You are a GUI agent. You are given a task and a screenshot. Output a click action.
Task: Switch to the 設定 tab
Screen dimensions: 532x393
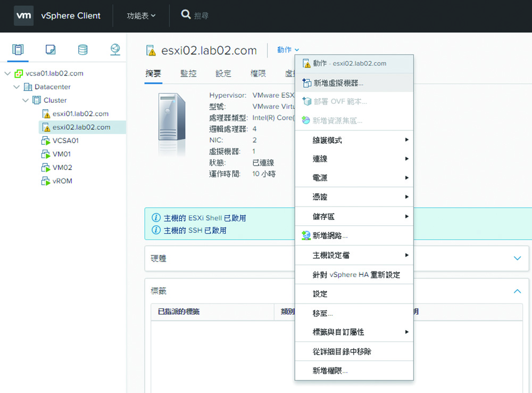223,73
